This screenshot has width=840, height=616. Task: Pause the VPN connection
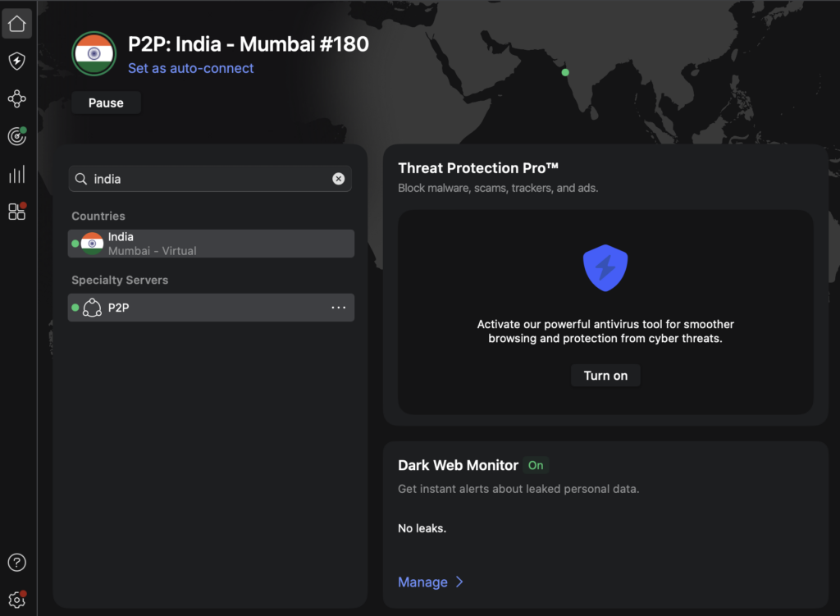pyautogui.click(x=106, y=103)
